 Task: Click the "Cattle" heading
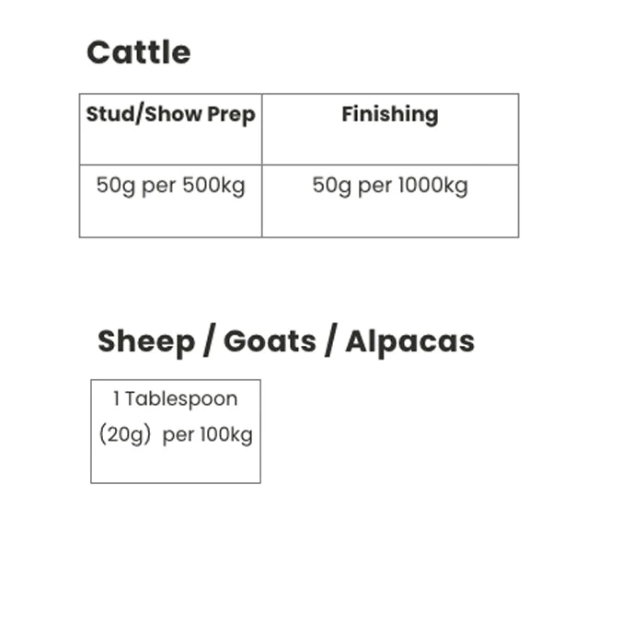pos(139,52)
